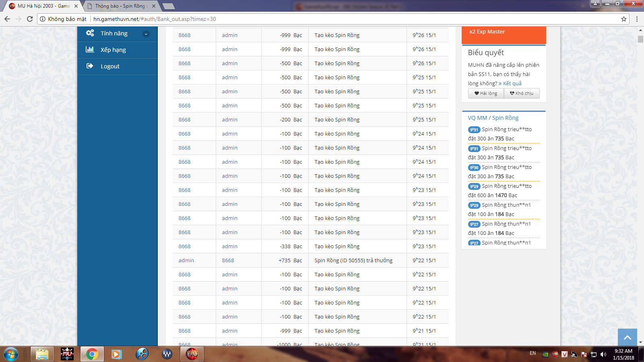Open Windows Explorer from the taskbar
644x362 pixels.
(x=42, y=354)
